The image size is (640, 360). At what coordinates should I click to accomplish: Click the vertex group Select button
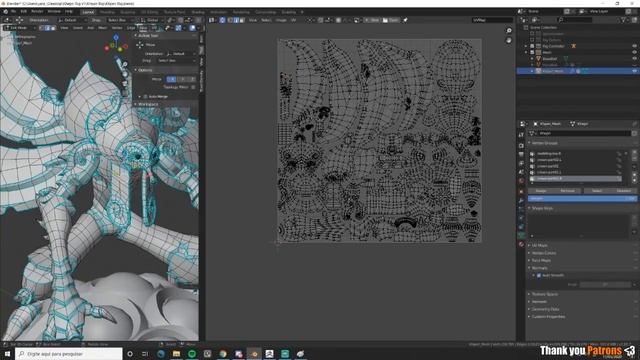[597, 191]
